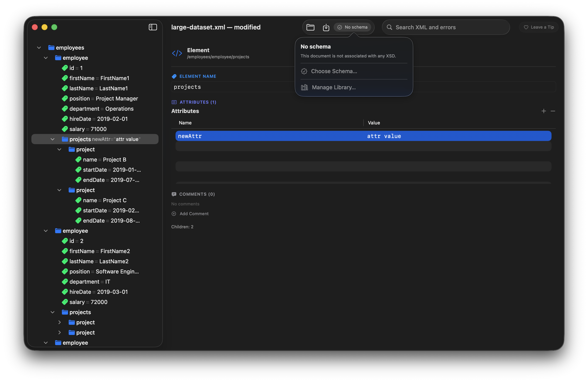Select the salary = 71000 row
The image size is (588, 382).
click(x=95, y=129)
